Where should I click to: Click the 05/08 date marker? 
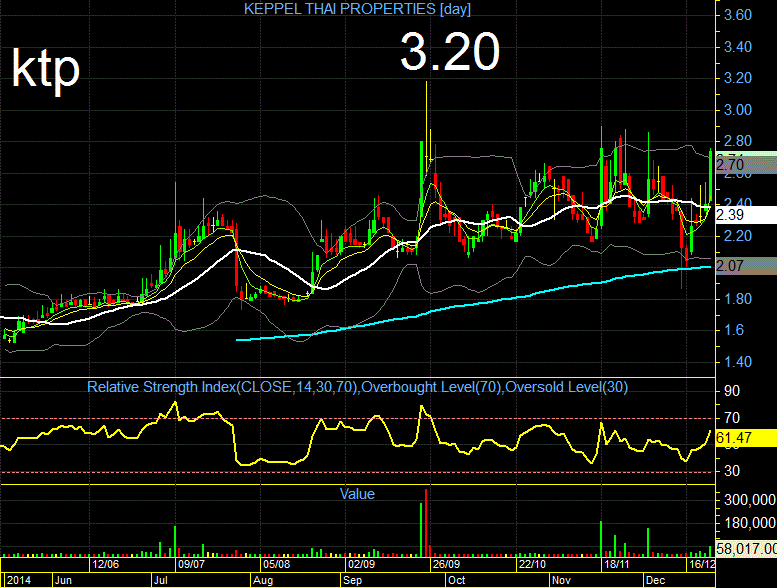point(277,564)
